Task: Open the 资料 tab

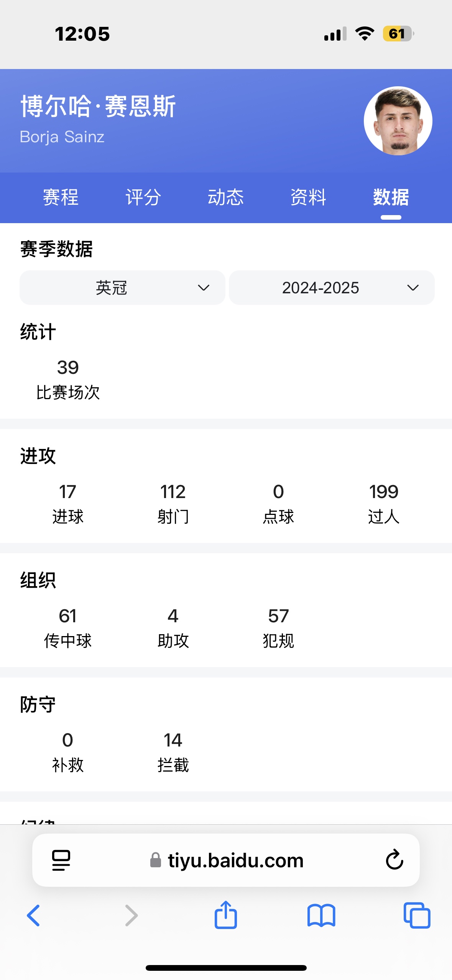Action: point(308,197)
